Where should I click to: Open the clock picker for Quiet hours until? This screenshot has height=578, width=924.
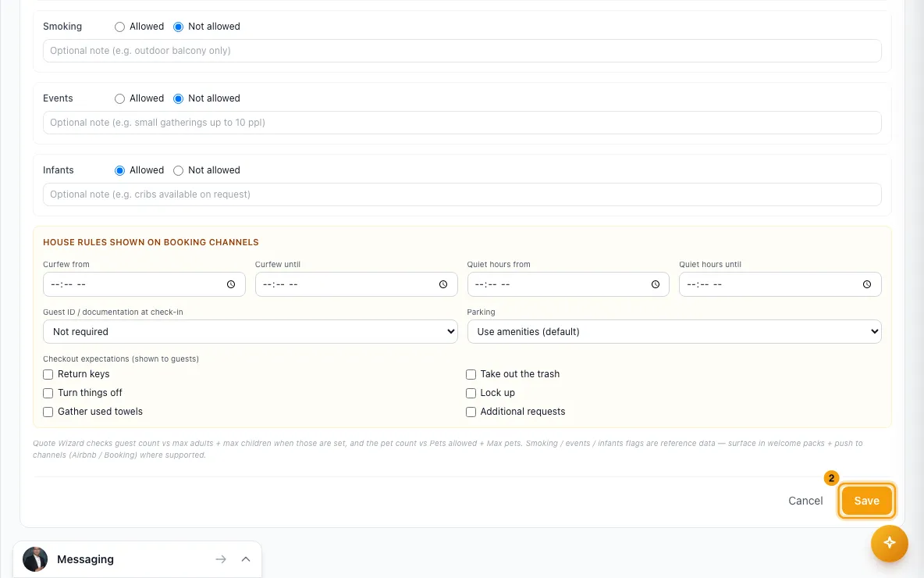pyautogui.click(x=867, y=284)
